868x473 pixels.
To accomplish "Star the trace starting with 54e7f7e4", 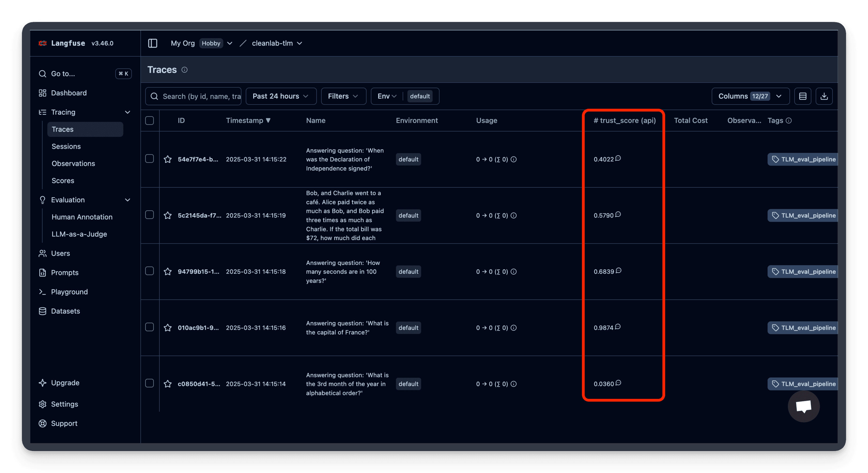I will [x=167, y=159].
